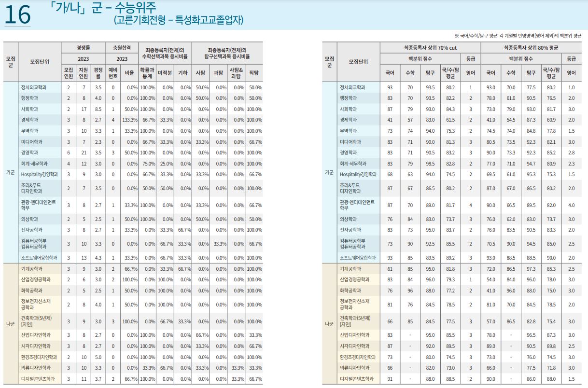Click the '나군' label in the 70% cut table
The height and width of the screenshot is (388, 588).
(x=329, y=324)
